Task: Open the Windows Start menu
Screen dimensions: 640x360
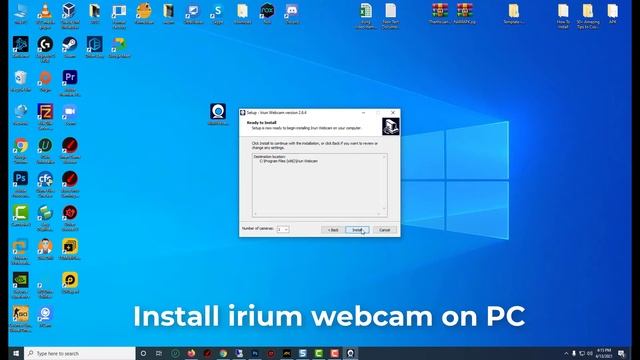Action: (16, 353)
